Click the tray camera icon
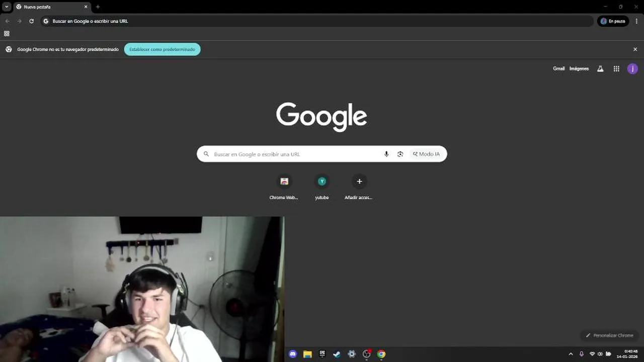 [608, 354]
